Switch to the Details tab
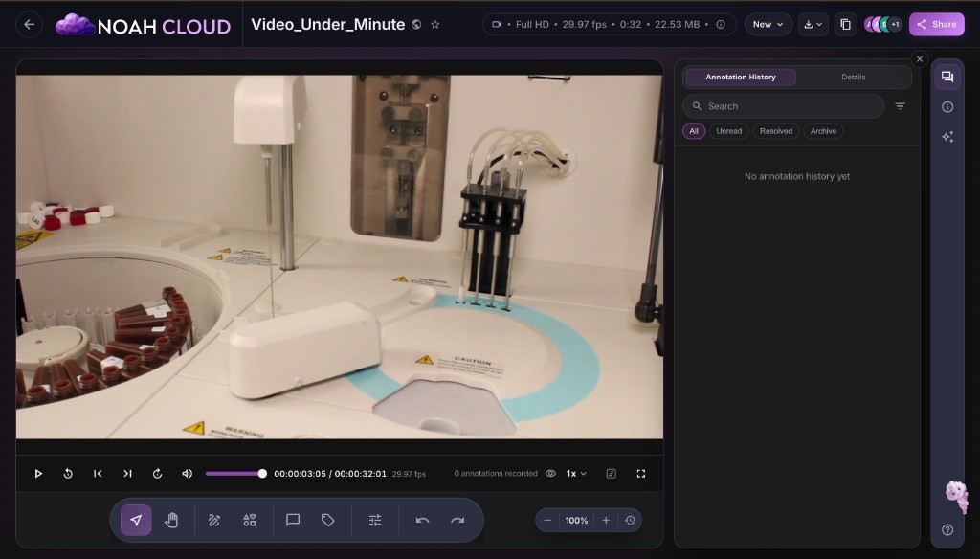The height and width of the screenshot is (559, 980). tap(853, 77)
